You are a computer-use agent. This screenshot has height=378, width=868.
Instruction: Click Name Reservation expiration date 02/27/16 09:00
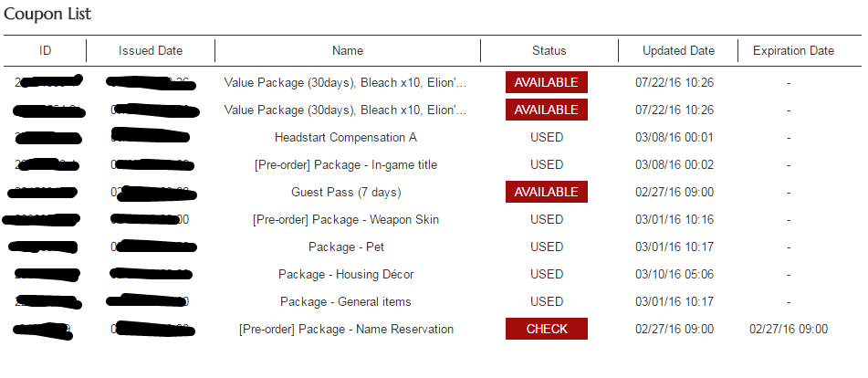coord(789,330)
